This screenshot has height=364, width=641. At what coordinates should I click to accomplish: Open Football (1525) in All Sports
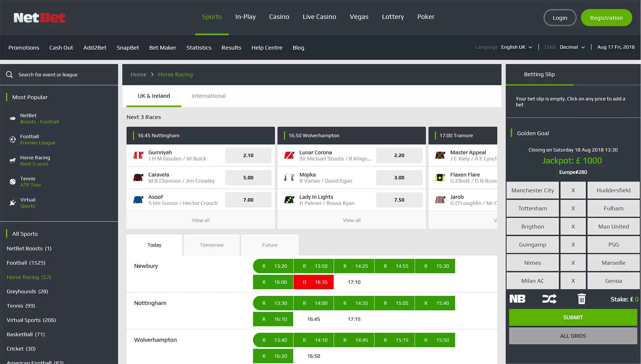pos(26,263)
